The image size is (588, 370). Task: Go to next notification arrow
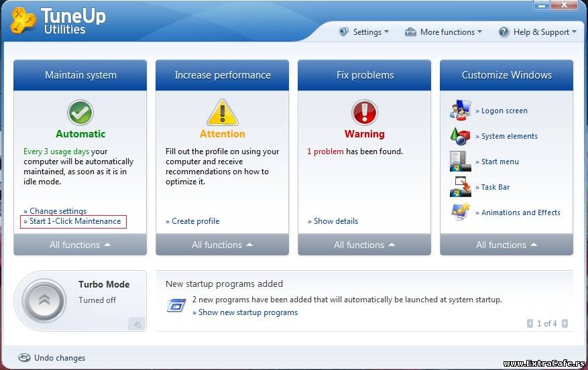click(565, 323)
